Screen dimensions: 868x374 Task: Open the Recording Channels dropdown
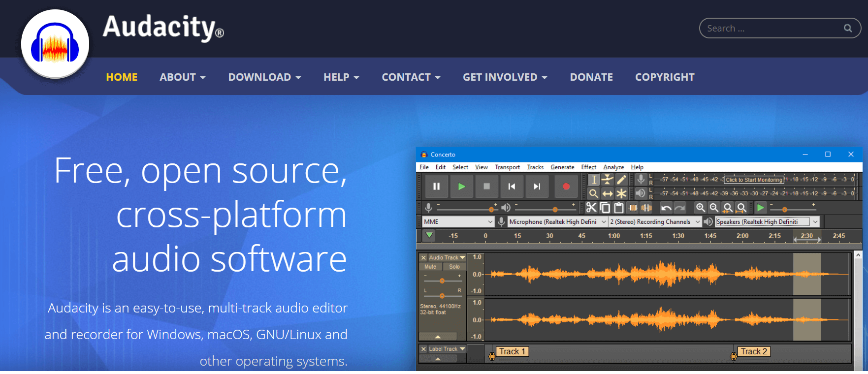pos(655,222)
